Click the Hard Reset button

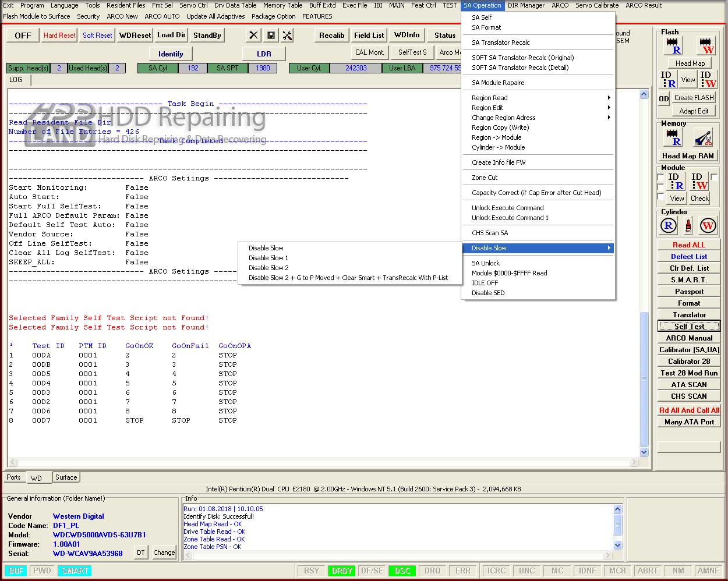[59, 36]
